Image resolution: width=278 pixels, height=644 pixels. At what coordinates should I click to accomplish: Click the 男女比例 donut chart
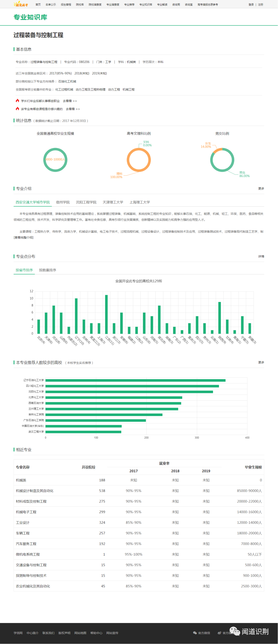[x=222, y=160]
